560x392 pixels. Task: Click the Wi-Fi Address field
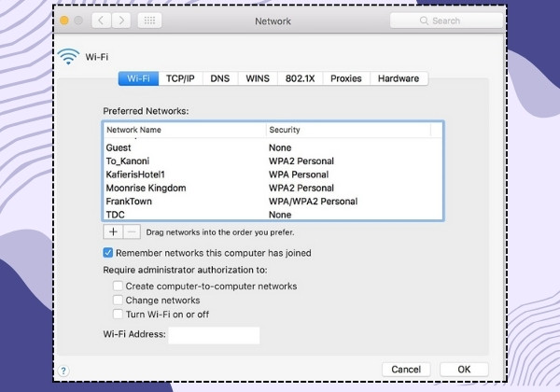point(214,335)
